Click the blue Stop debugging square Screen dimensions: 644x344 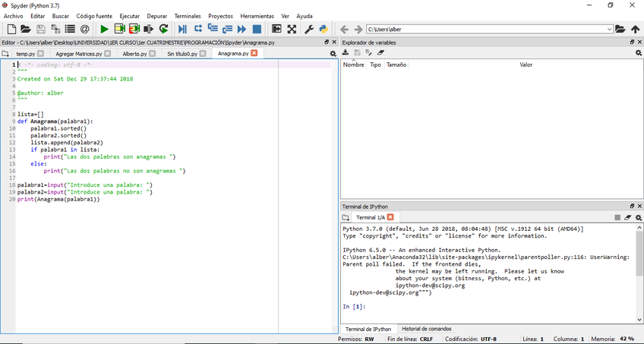tap(257, 30)
